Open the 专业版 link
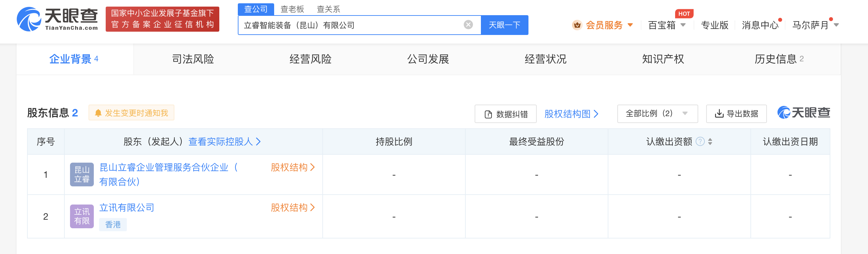 tap(714, 25)
